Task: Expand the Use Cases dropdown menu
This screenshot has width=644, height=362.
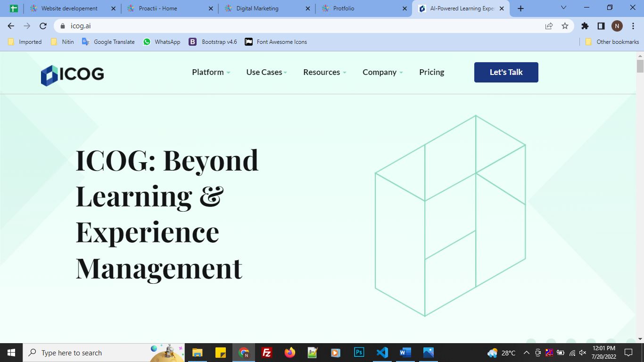Action: point(267,72)
